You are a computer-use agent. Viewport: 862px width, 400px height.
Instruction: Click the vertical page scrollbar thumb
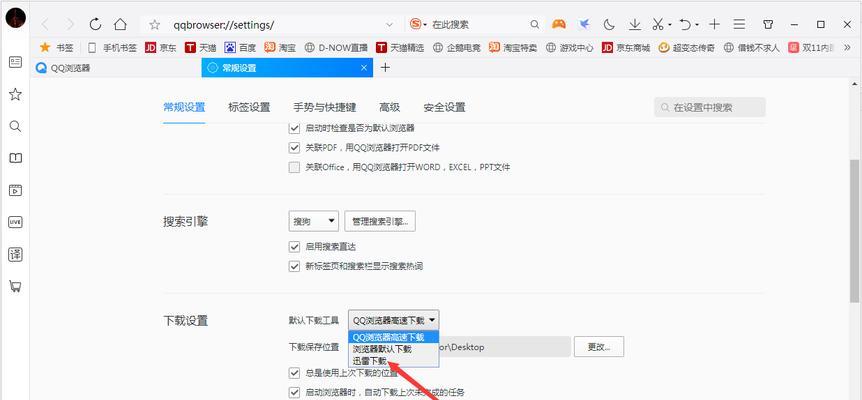pyautogui.click(x=854, y=232)
